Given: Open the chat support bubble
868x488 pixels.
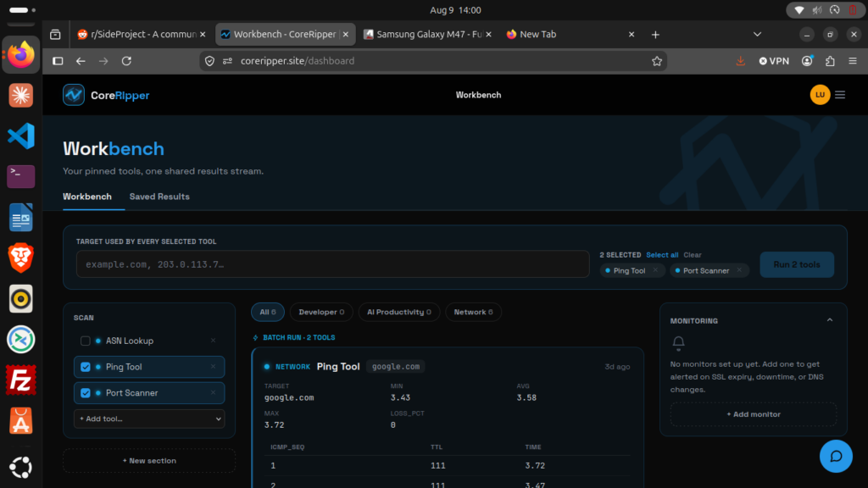Looking at the screenshot, I should [836, 456].
